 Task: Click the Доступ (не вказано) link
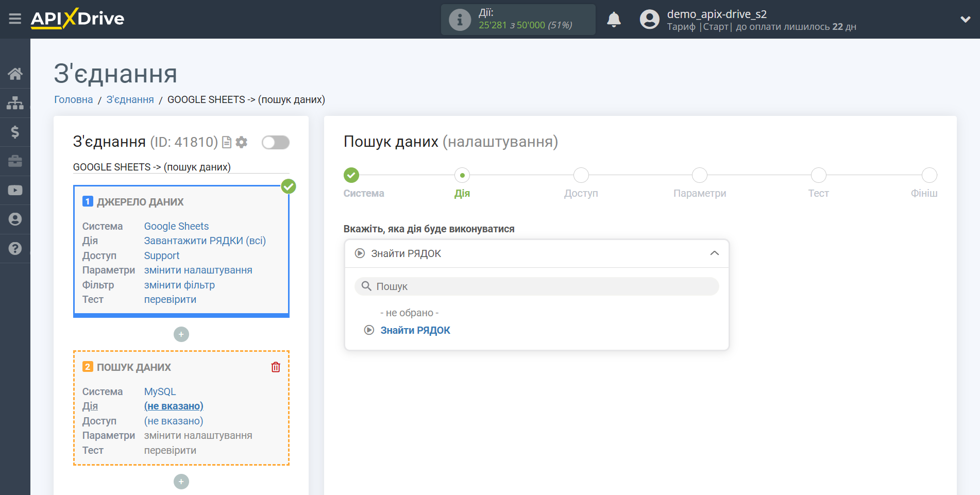coord(174,421)
